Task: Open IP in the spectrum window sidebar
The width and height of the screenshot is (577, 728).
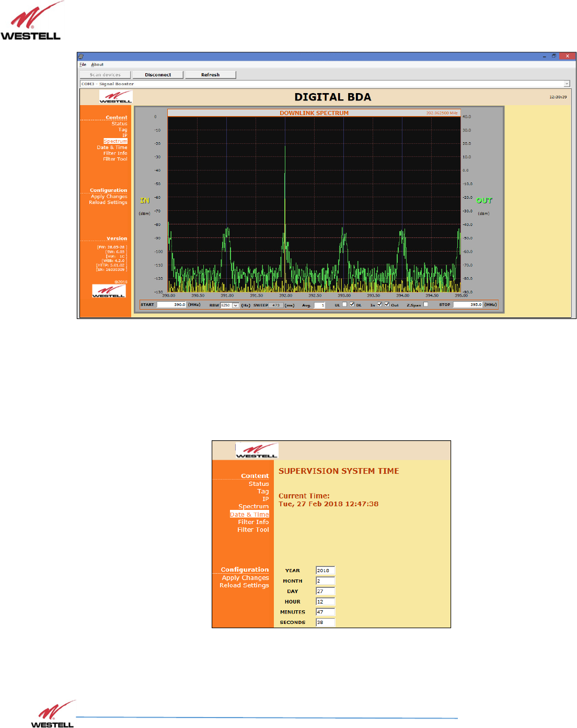Action: [125, 135]
